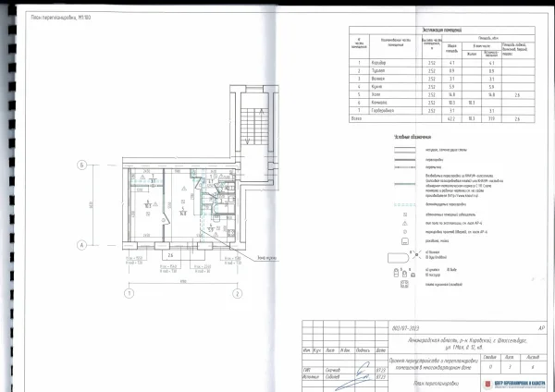Click the 'Зона кухни' callout label

coord(269,258)
